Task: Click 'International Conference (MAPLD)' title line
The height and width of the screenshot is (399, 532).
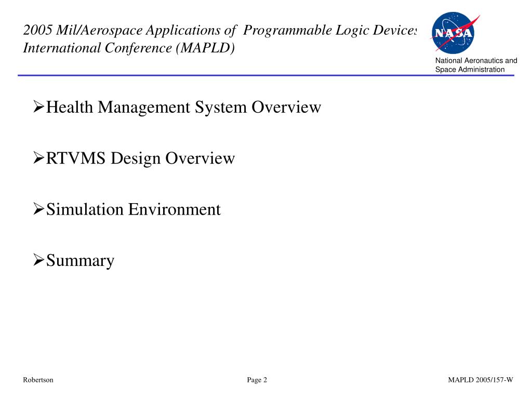Action: (x=129, y=48)
